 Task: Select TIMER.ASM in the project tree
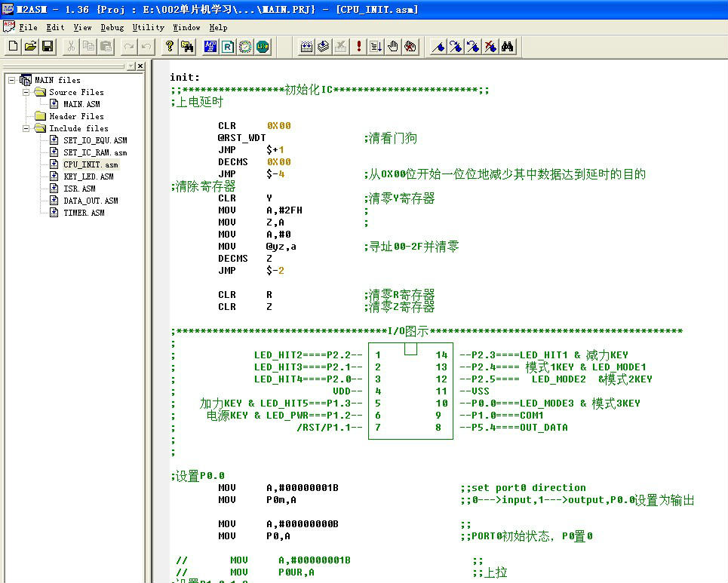coord(83,213)
